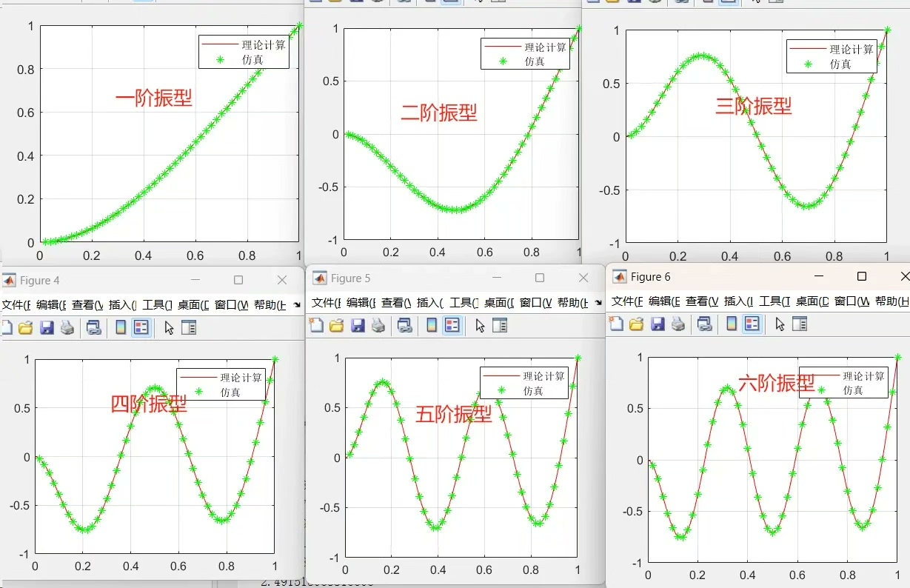Open 插入 menu in Figure 4
Viewport: 910px width, 588px height.
click(x=122, y=304)
